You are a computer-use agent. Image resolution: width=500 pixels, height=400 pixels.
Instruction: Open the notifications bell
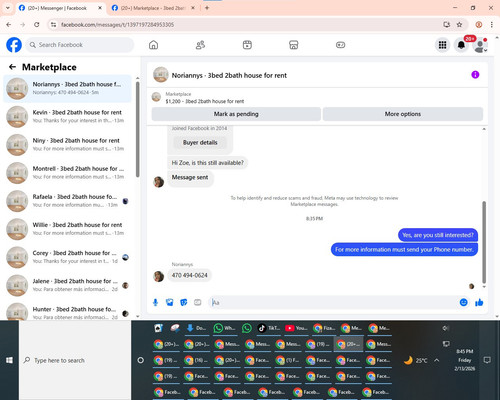(461, 45)
